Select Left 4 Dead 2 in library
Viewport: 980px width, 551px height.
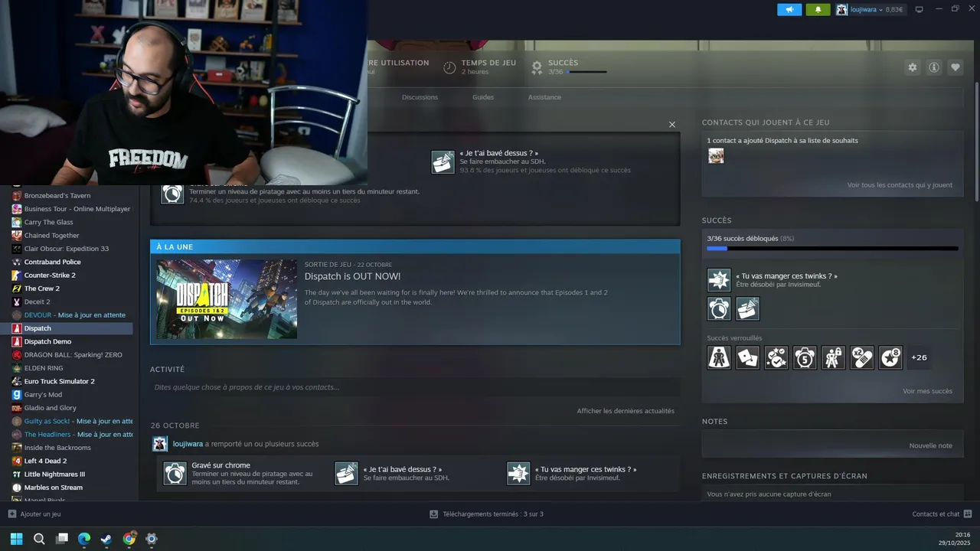(x=45, y=461)
